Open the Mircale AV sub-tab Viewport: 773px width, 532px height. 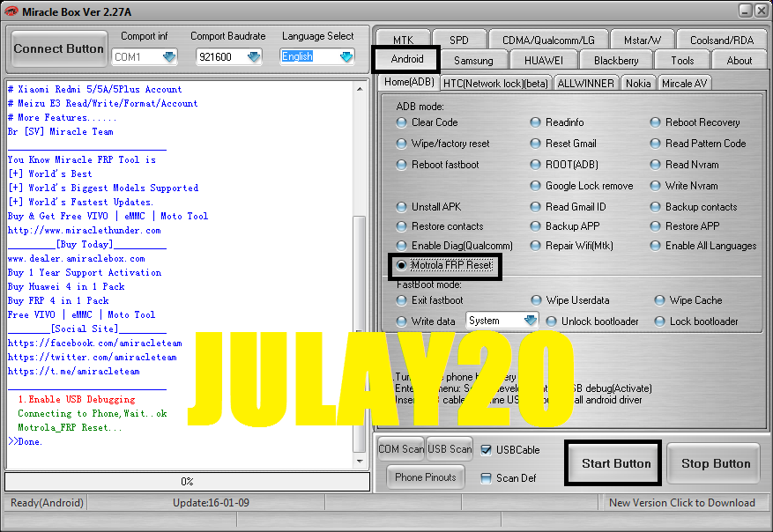pyautogui.click(x=684, y=84)
